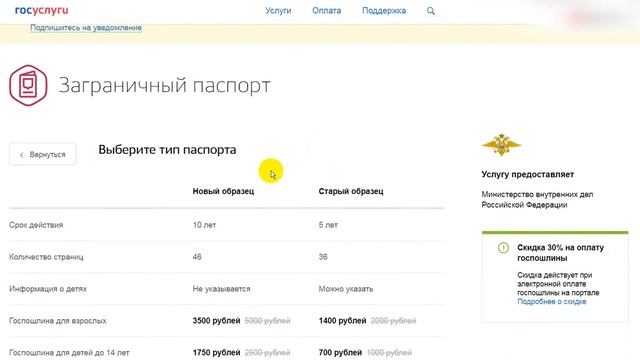Click Подпишитесь на уведомление link
This screenshot has height=360, width=640.
coord(86,28)
